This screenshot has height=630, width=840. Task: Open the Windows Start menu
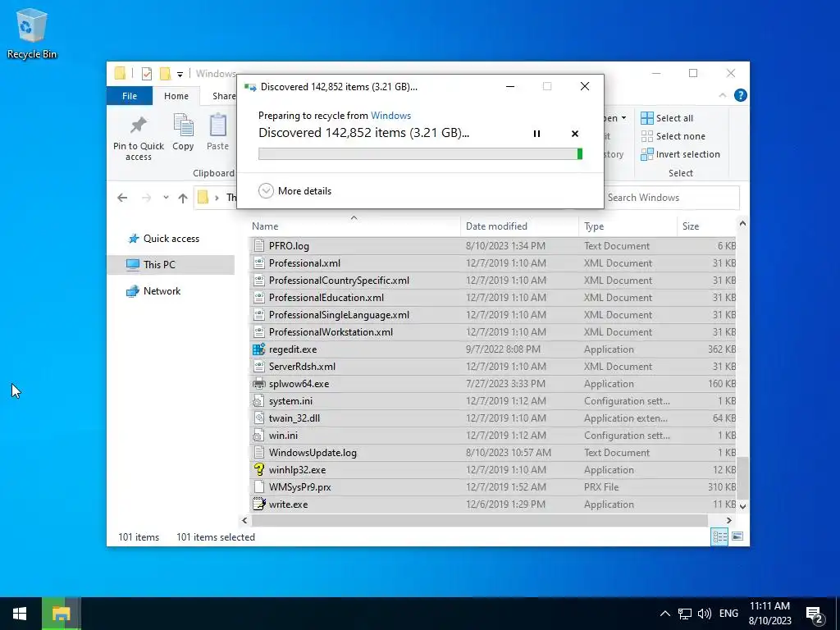pos(20,614)
